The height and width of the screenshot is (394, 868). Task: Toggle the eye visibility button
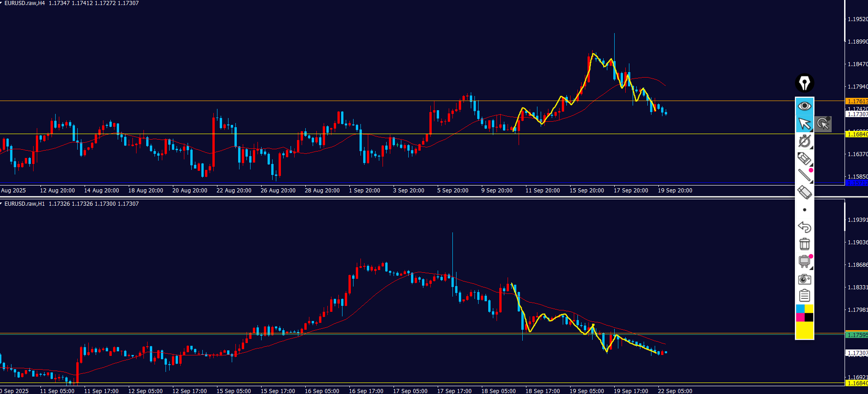(804, 106)
